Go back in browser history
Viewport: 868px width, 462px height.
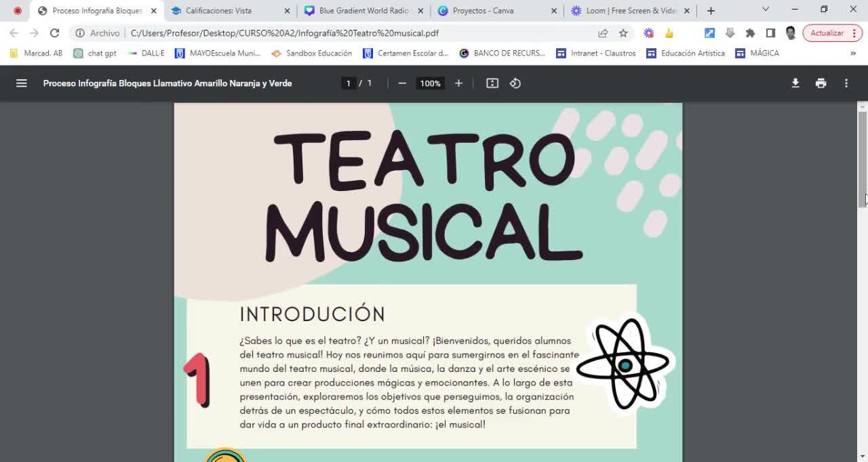pyautogui.click(x=14, y=33)
